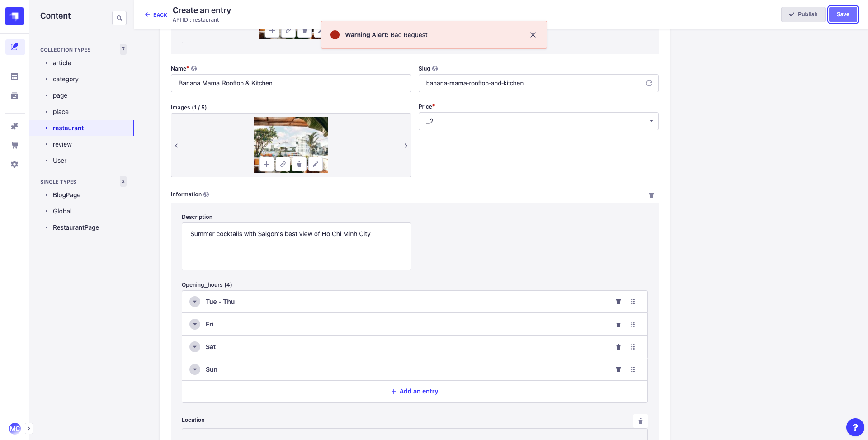868x440 pixels.
Task: Open the help question mark button
Action: pyautogui.click(x=855, y=427)
